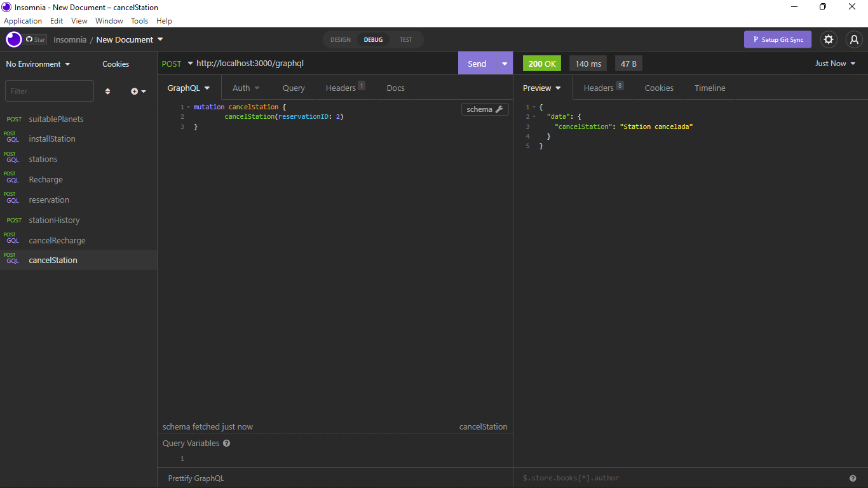
Task: Open the Tools menu
Action: click(139, 21)
